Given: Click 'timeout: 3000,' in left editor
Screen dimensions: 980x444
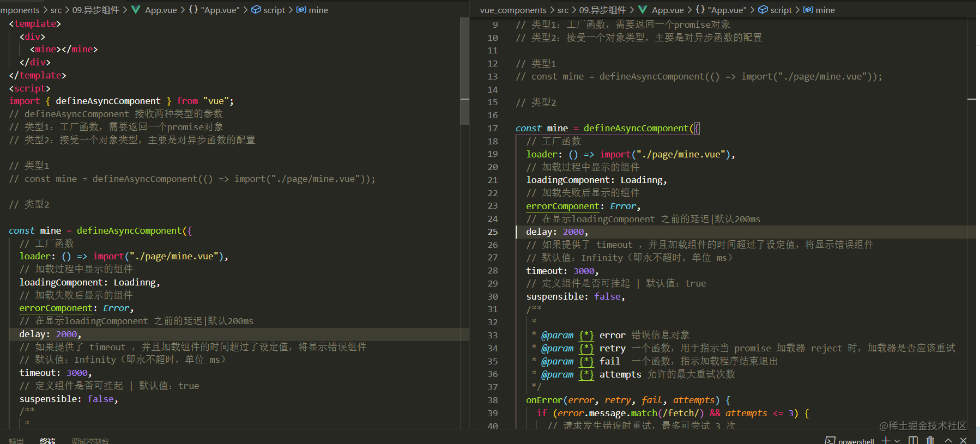Looking at the screenshot, I should (x=56, y=373).
